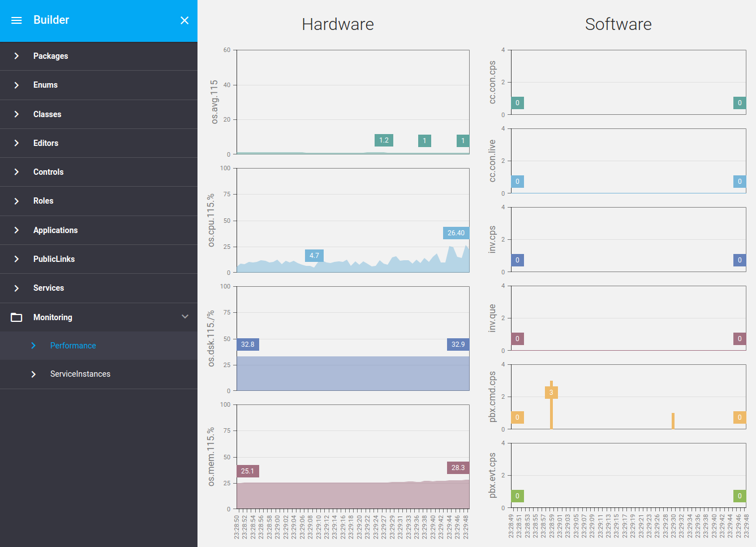Image resolution: width=756 pixels, height=547 pixels.
Task: Click the os.cpu.115.% axis label
Action: pyautogui.click(x=211, y=220)
